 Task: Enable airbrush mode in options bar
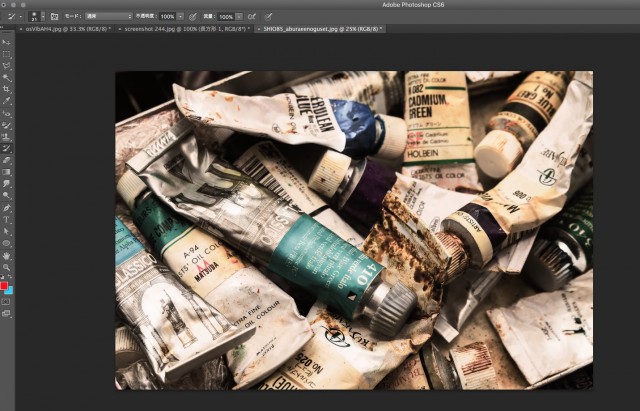coord(251,17)
